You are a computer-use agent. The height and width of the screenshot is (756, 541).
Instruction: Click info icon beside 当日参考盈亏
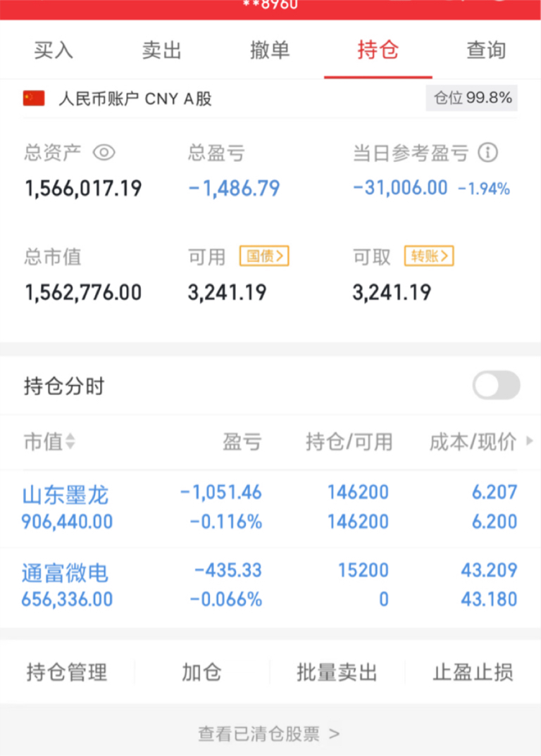pyautogui.click(x=487, y=153)
